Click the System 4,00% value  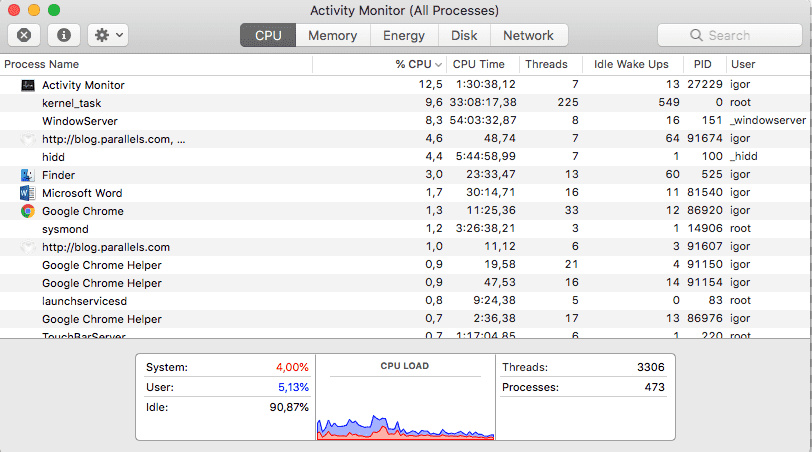[292, 367]
